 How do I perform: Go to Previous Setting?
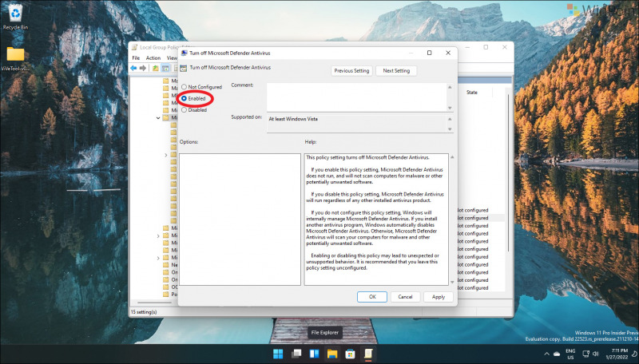pos(351,70)
